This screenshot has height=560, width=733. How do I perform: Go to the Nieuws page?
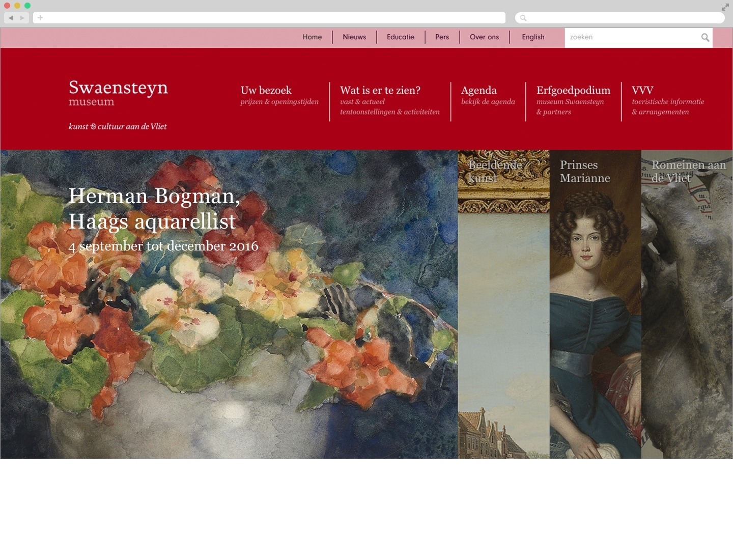point(354,37)
